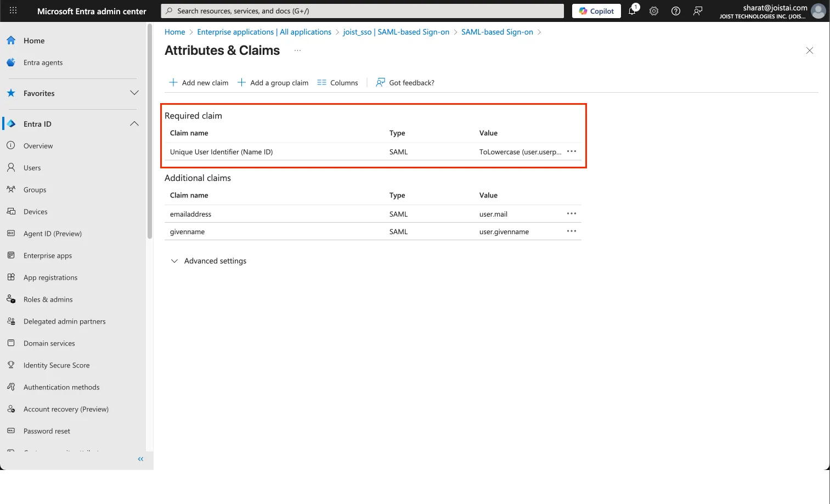Open the Columns selector
Viewport: 830px width, 504px height.
coord(337,83)
